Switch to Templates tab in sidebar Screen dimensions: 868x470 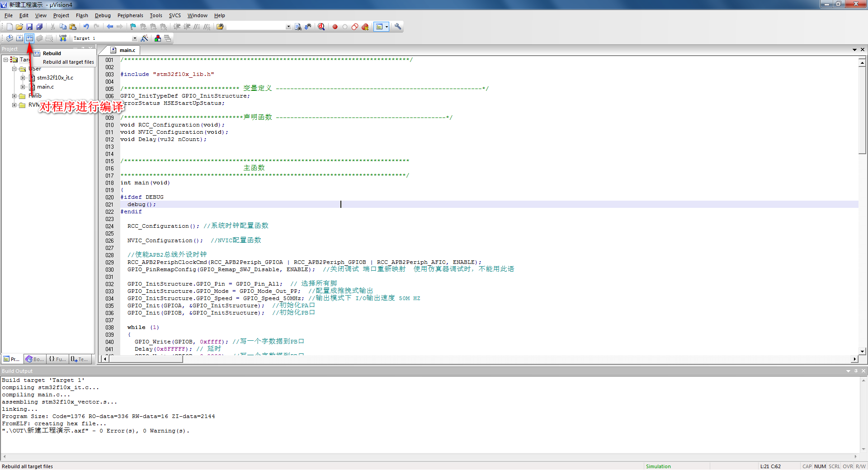click(80, 359)
